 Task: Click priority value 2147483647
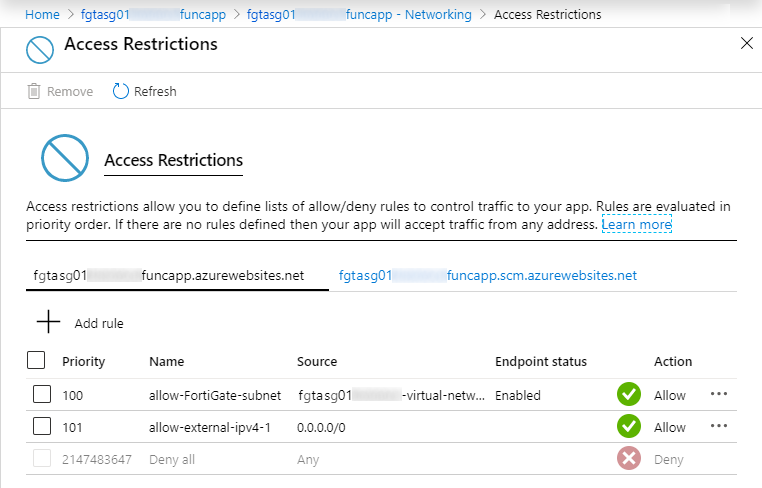(97, 459)
